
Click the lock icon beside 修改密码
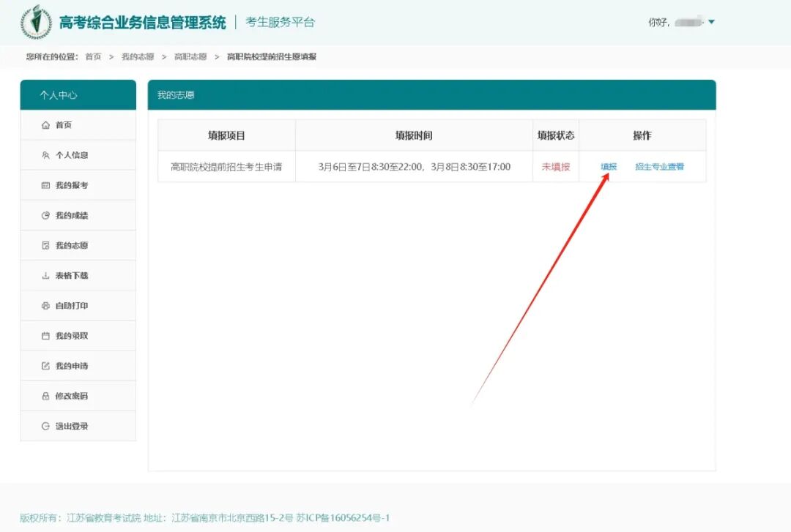pos(45,397)
